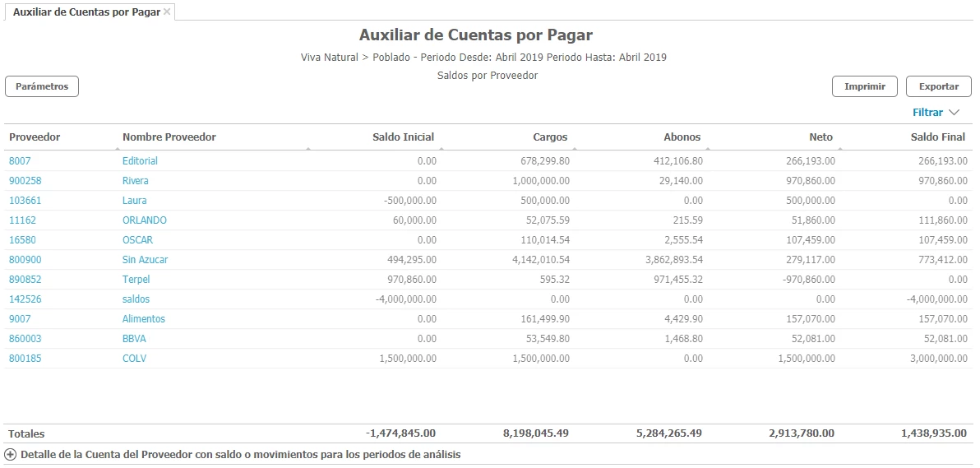980x468 pixels.
Task: Open provider code 900258
Action: coord(25,181)
